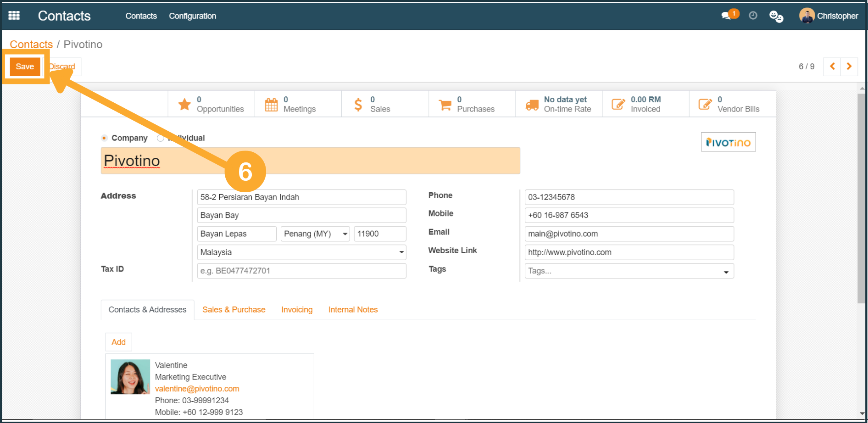Click the Tax ID input field

pos(301,271)
